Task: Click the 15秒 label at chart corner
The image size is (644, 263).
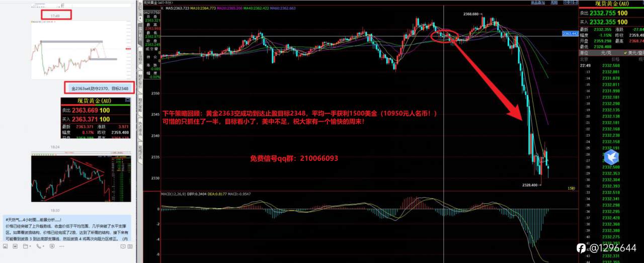Action: 571,188
